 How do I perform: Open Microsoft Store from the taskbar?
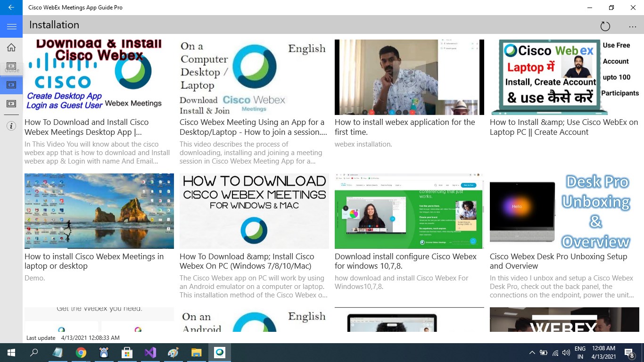127,352
